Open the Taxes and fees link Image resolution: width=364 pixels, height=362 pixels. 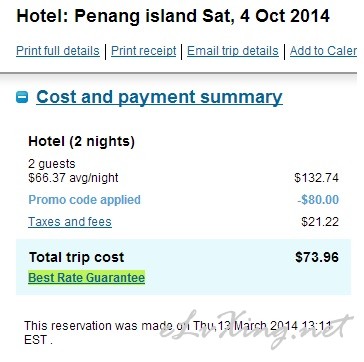pyautogui.click(x=70, y=222)
